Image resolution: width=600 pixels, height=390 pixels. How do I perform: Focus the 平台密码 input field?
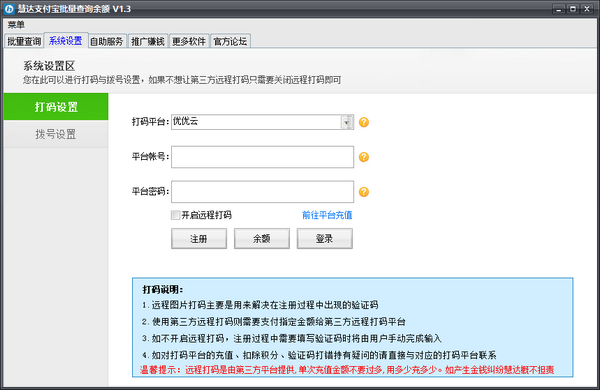[262, 192]
